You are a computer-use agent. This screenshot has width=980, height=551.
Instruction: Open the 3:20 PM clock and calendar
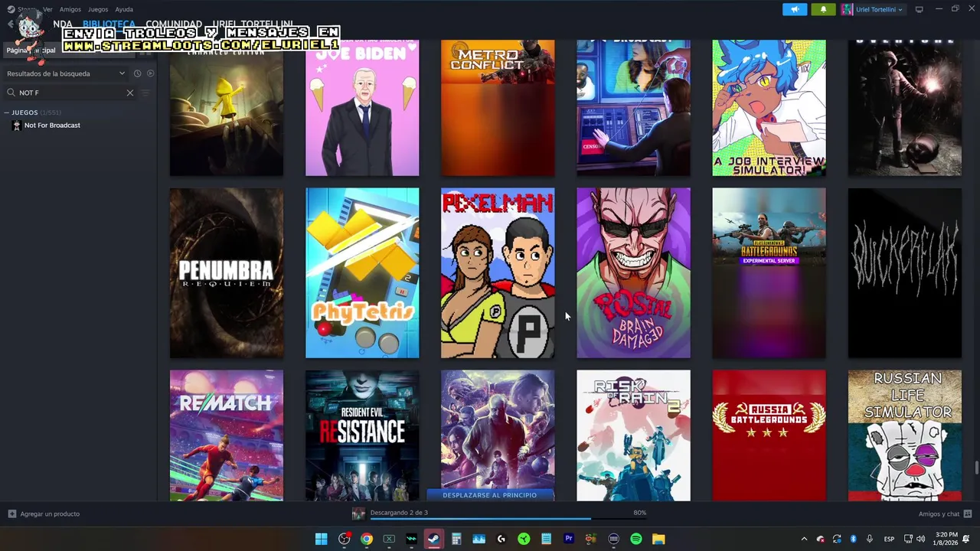coord(946,539)
